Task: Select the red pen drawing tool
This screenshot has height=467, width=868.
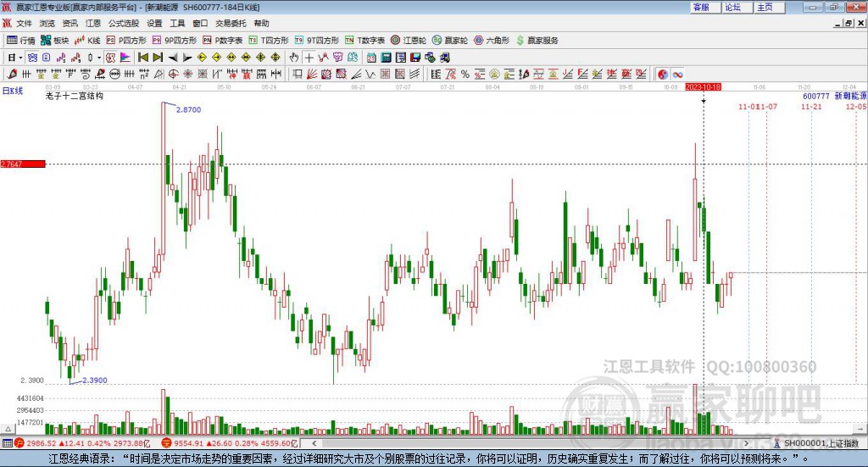Action: 12,74
